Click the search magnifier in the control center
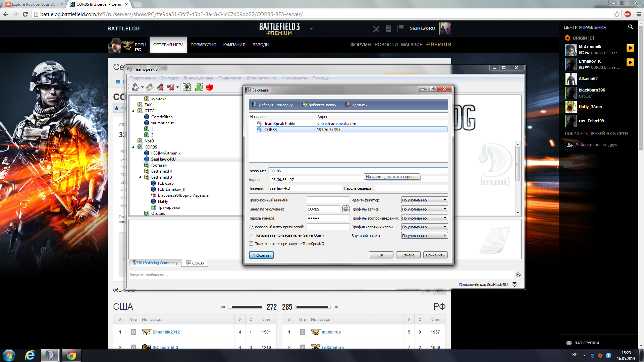This screenshot has height=362, width=644. tap(630, 27)
